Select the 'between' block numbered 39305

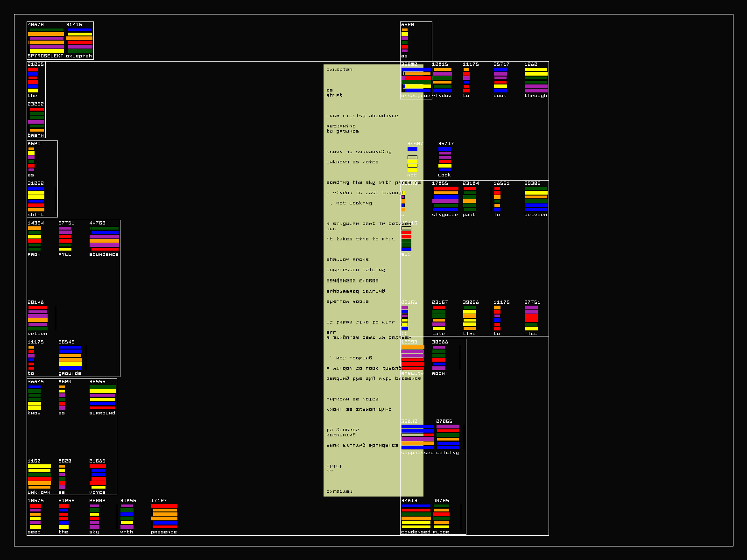[x=536, y=199]
